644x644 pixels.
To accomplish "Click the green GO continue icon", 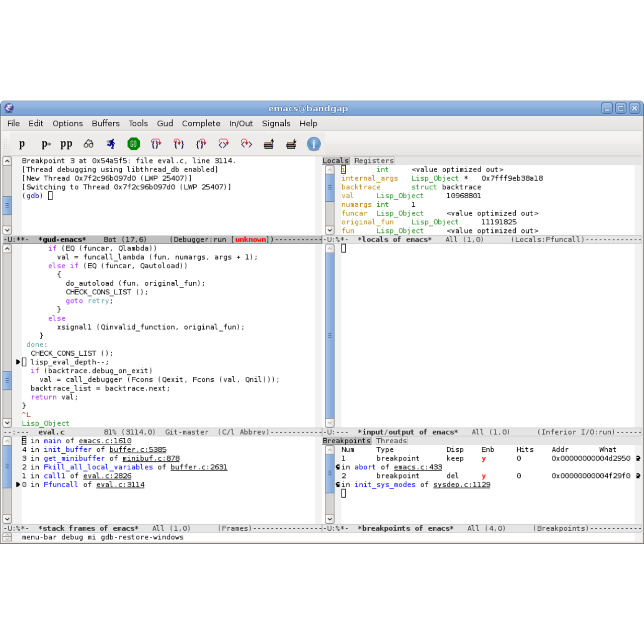I will coord(133,144).
